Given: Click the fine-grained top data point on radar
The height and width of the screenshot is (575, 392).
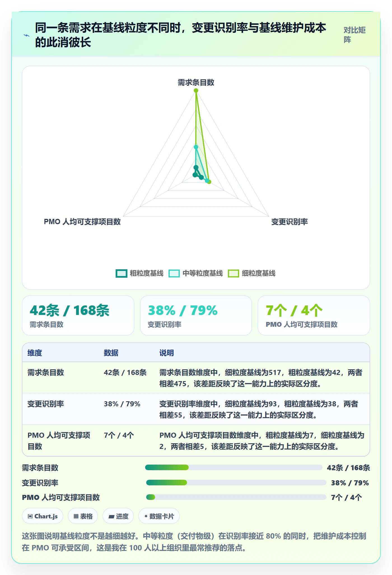Looking at the screenshot, I should [x=196, y=91].
